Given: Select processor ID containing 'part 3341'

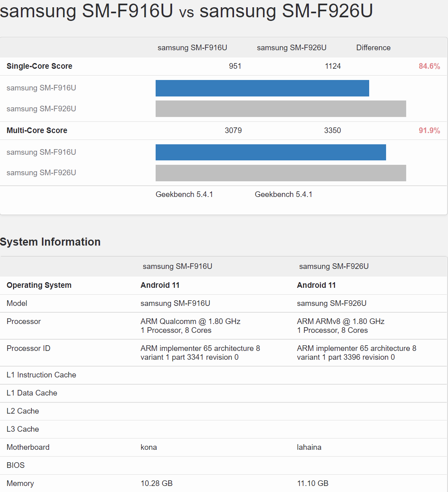Looking at the screenshot, I should (x=200, y=353).
